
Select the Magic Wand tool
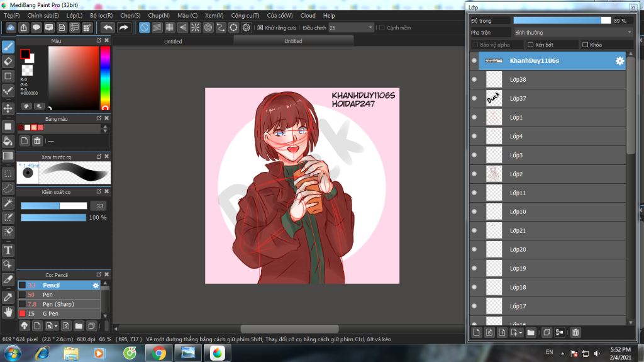click(x=8, y=203)
